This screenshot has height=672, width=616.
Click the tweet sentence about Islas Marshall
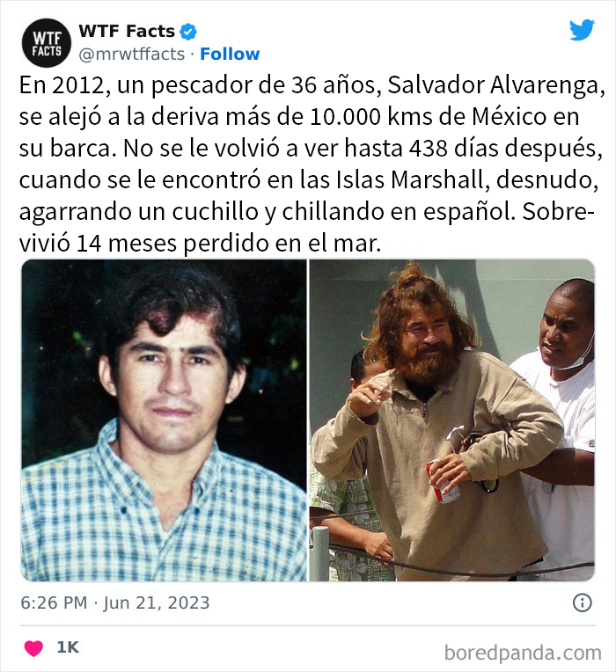click(x=309, y=180)
